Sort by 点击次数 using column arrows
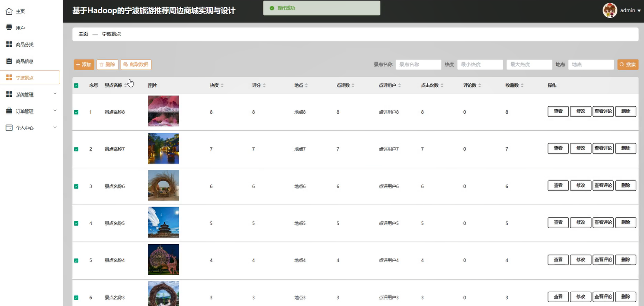The width and height of the screenshot is (644, 306). [442, 86]
